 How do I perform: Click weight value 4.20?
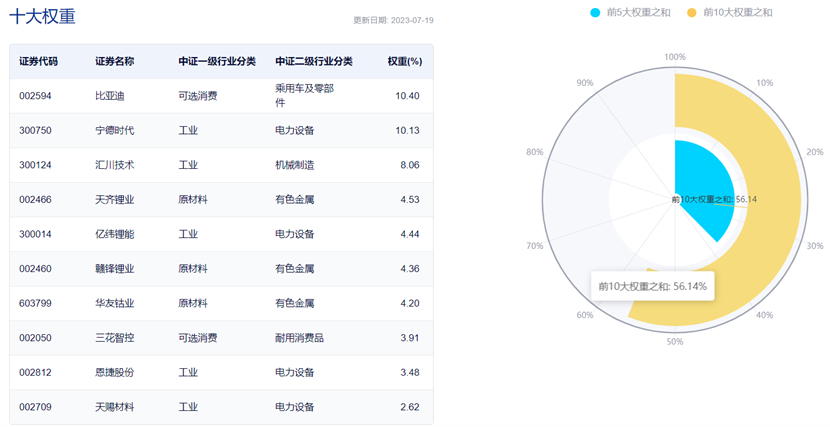point(410,303)
